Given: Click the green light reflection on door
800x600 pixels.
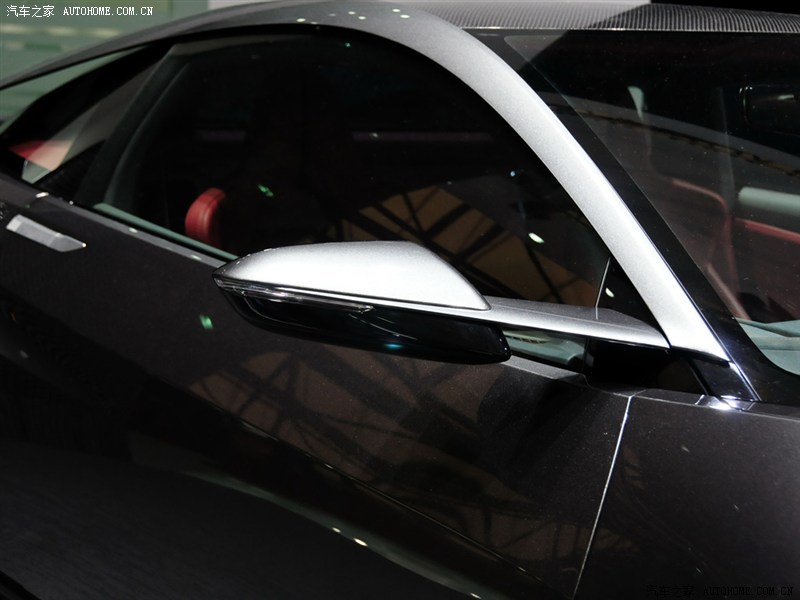Looking at the screenshot, I should (206, 322).
